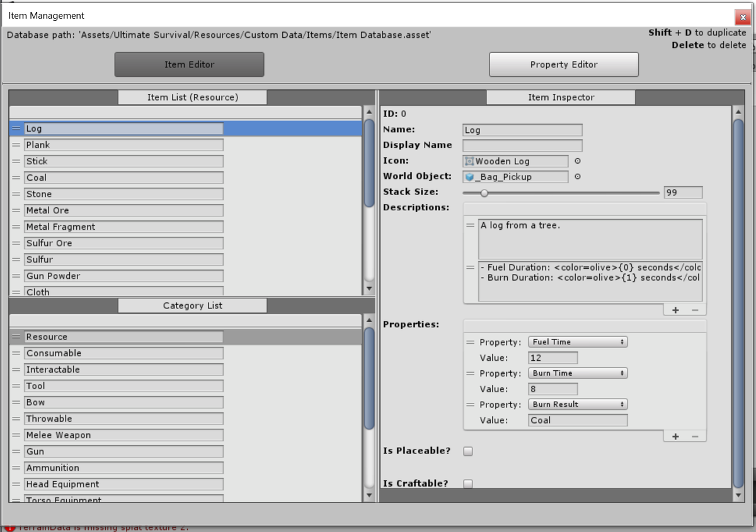Select the Throwable category
756x532 pixels.
pyautogui.click(x=123, y=419)
